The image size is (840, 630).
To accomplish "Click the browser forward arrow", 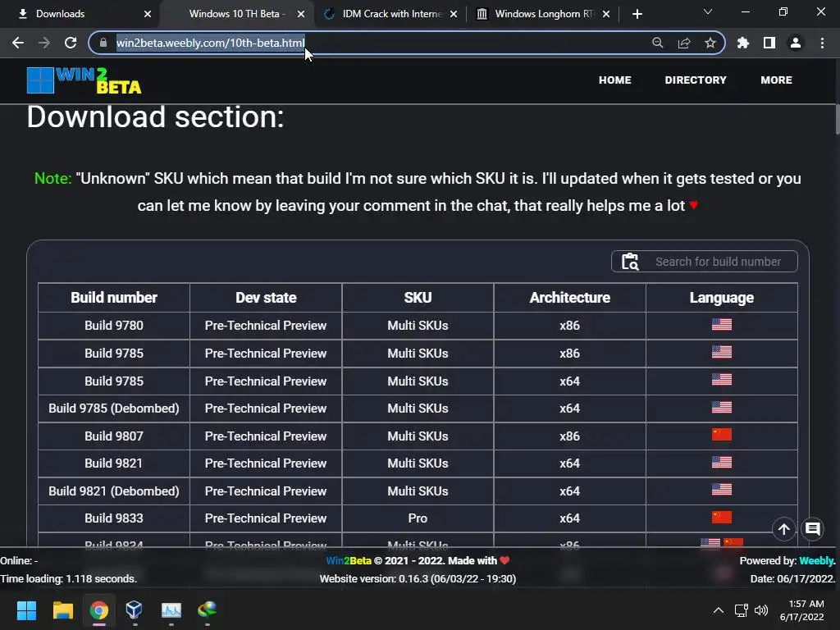I will 44,43.
